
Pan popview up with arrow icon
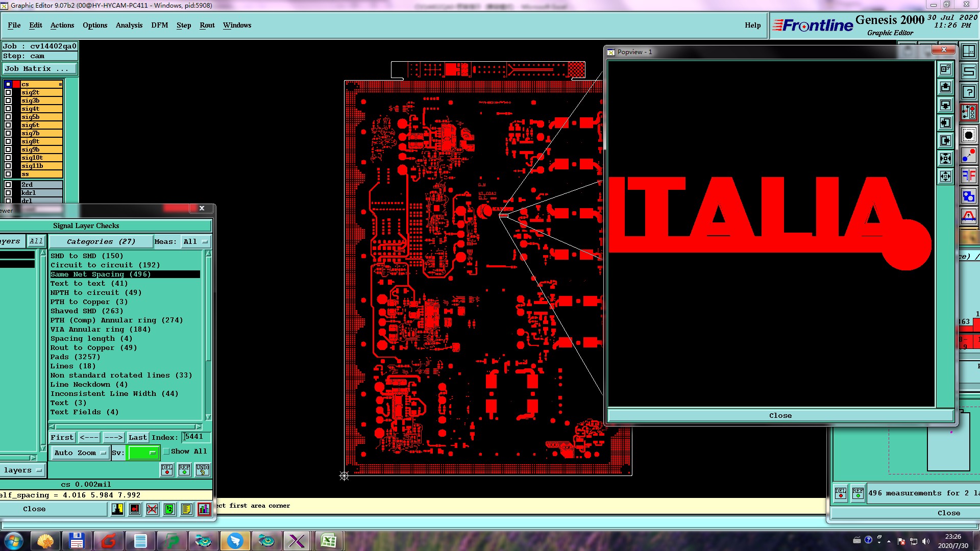(x=945, y=87)
